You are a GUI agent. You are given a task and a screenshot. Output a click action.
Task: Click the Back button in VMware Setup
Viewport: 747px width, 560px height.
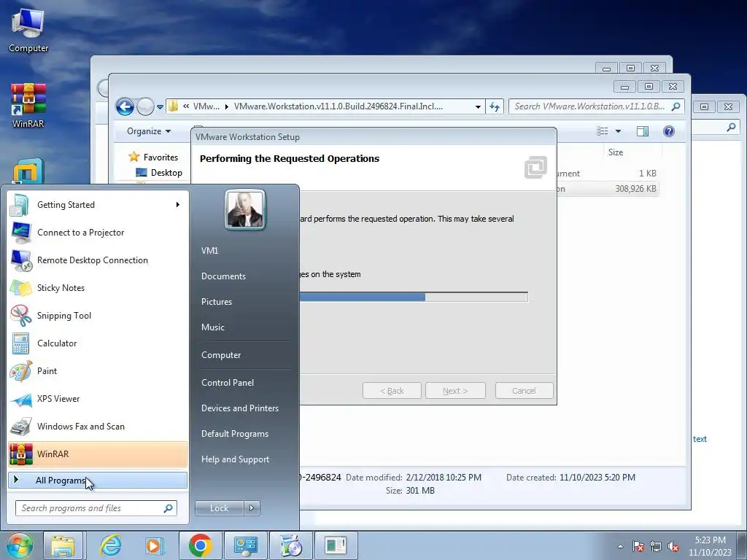pyautogui.click(x=392, y=391)
